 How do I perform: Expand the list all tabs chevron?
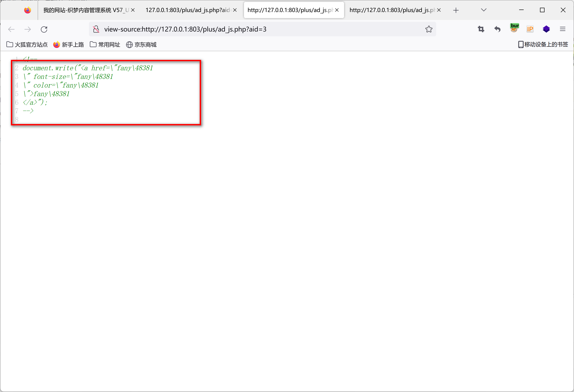pos(484,10)
